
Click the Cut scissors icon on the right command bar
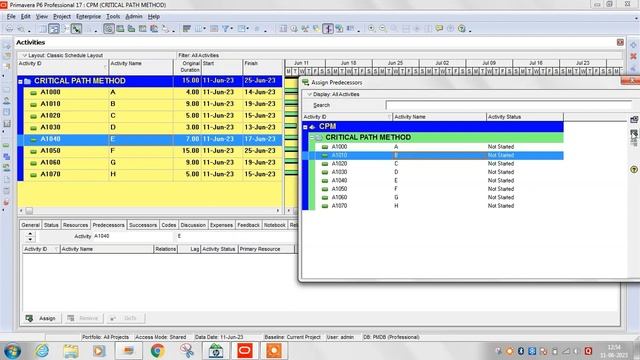click(633, 68)
